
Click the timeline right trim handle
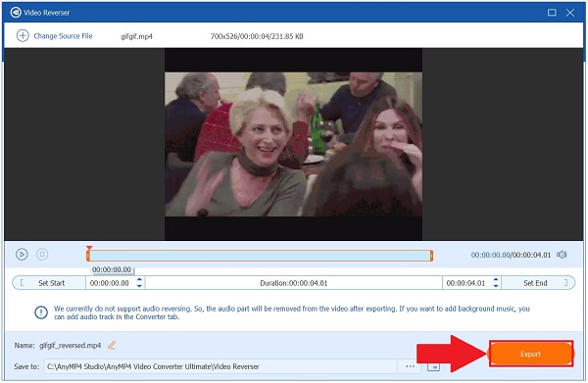pyautogui.click(x=431, y=256)
